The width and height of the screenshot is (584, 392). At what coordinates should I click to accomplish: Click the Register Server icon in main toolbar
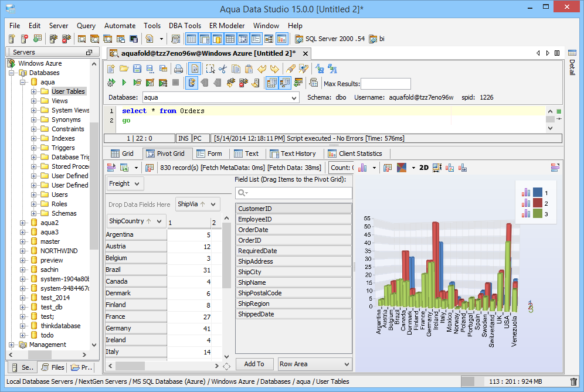12,39
